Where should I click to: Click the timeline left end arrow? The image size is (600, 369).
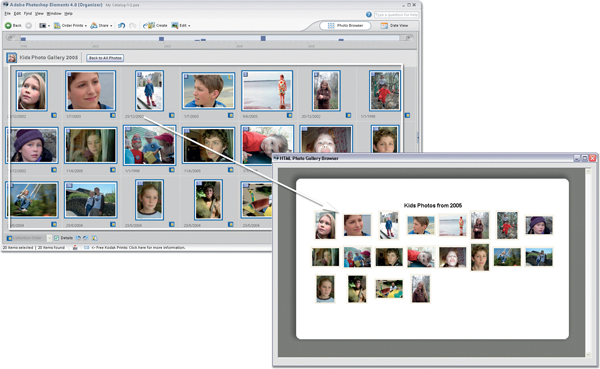point(11,38)
